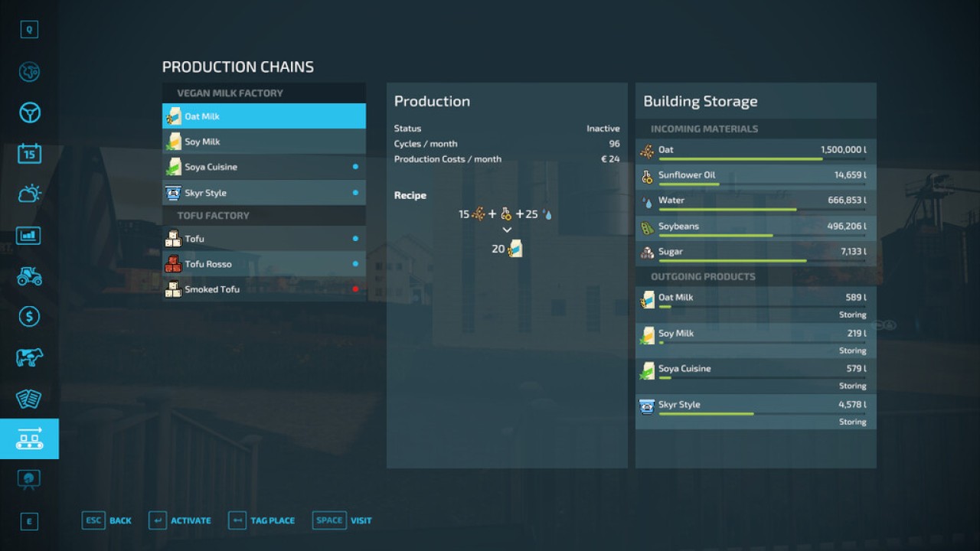Open the animals cow sidebar icon
Viewport: 980px width, 551px height.
29,357
